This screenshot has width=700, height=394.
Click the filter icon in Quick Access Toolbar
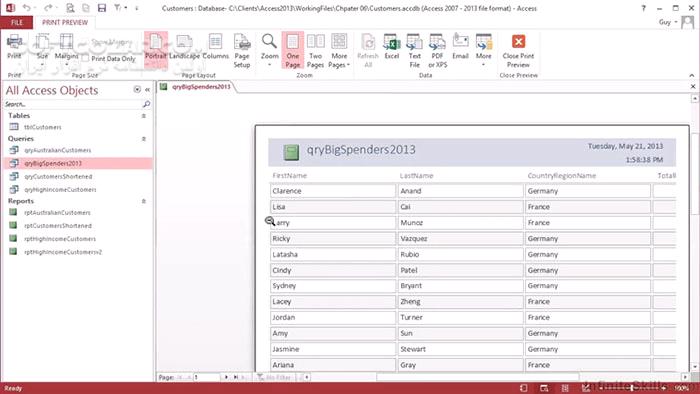coord(118,8)
